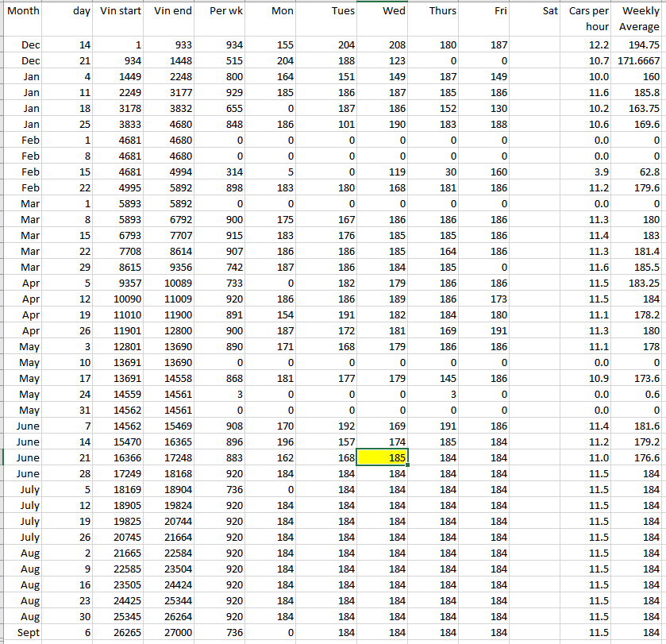Select the Cars per hour cell 12.2
This screenshot has height=644, width=666.
[588, 45]
